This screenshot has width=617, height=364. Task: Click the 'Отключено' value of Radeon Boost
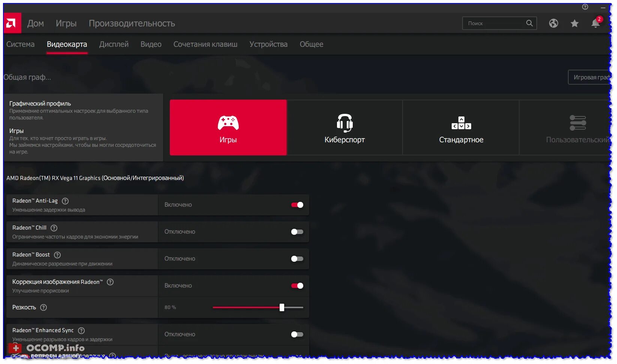(180, 259)
